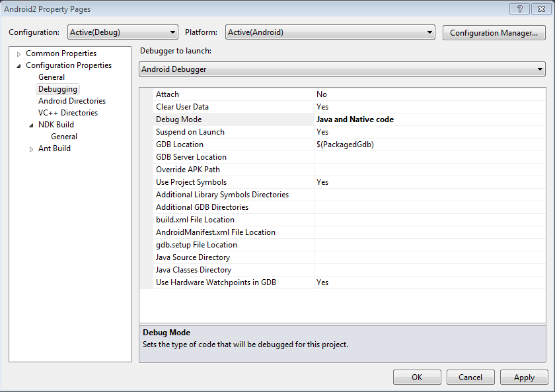Click Additional Library Symbols Directories property

pyautogui.click(x=222, y=195)
